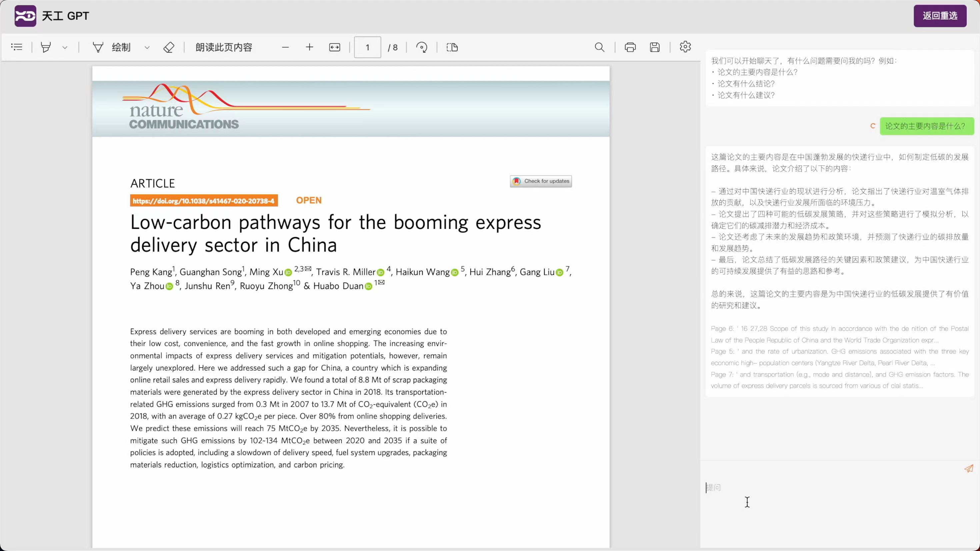Viewport: 980px width, 551px height.
Task: Expand the 绘制 draw options dropdown
Action: pyautogui.click(x=147, y=48)
